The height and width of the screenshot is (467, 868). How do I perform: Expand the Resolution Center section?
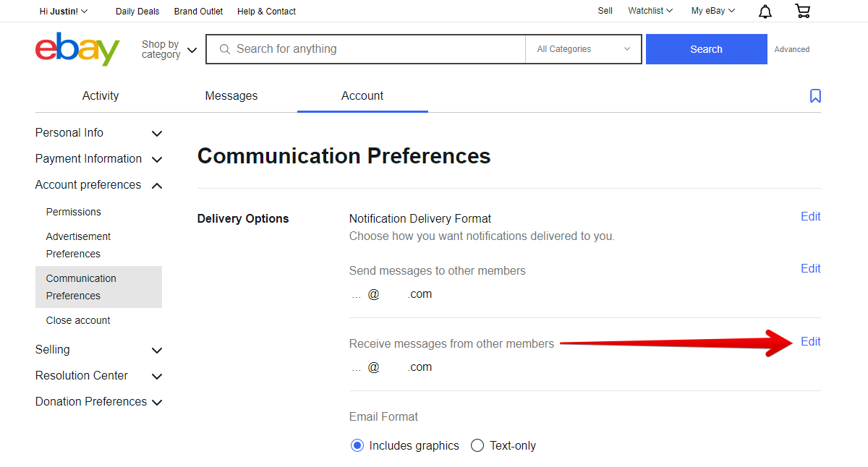click(98, 376)
